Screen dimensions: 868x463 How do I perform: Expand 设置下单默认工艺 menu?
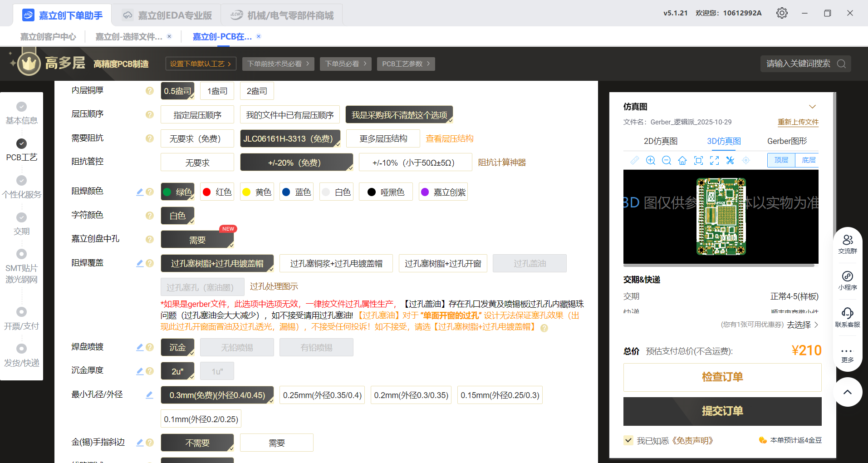click(x=201, y=64)
